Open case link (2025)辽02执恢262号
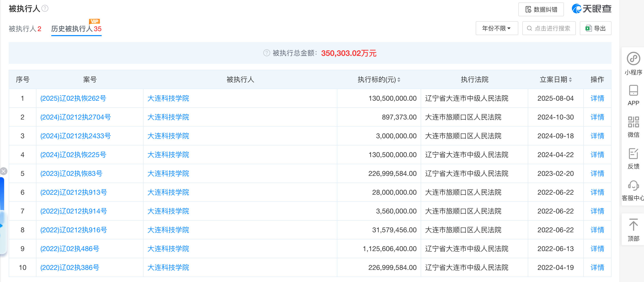 (x=73, y=98)
